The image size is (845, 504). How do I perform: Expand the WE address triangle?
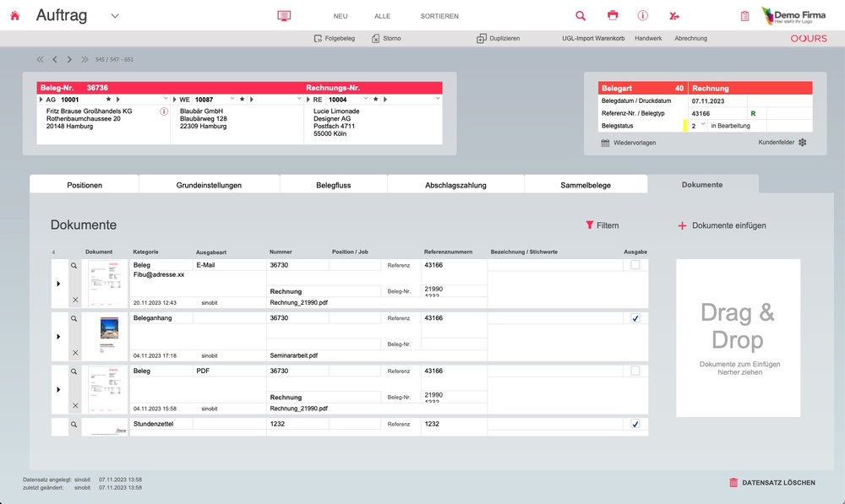click(175, 100)
